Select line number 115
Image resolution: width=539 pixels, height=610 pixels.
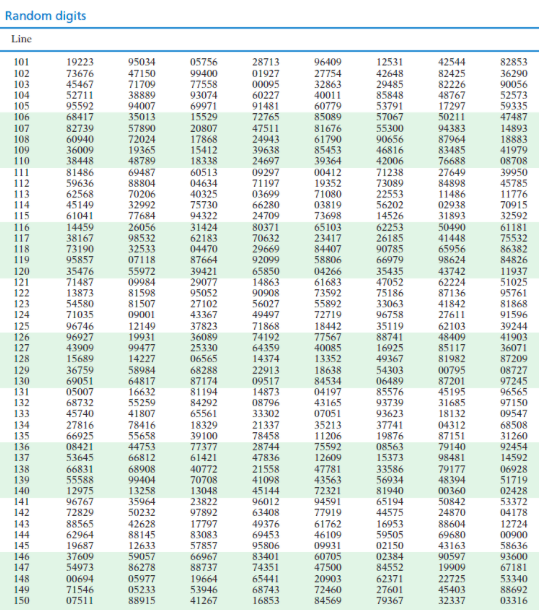click(x=21, y=216)
